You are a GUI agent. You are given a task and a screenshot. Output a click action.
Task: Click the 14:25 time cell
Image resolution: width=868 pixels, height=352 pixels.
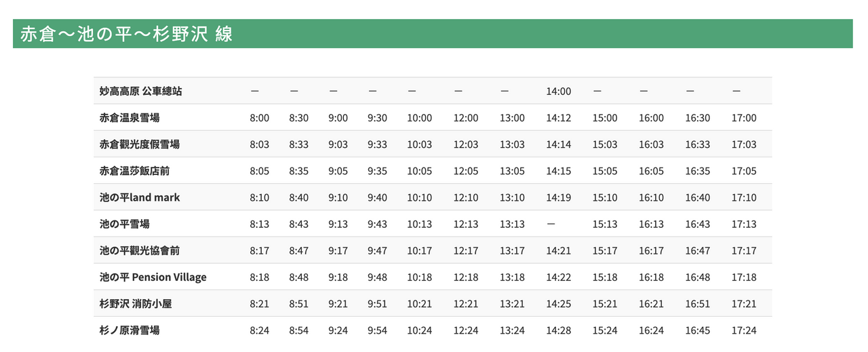pyautogui.click(x=559, y=304)
